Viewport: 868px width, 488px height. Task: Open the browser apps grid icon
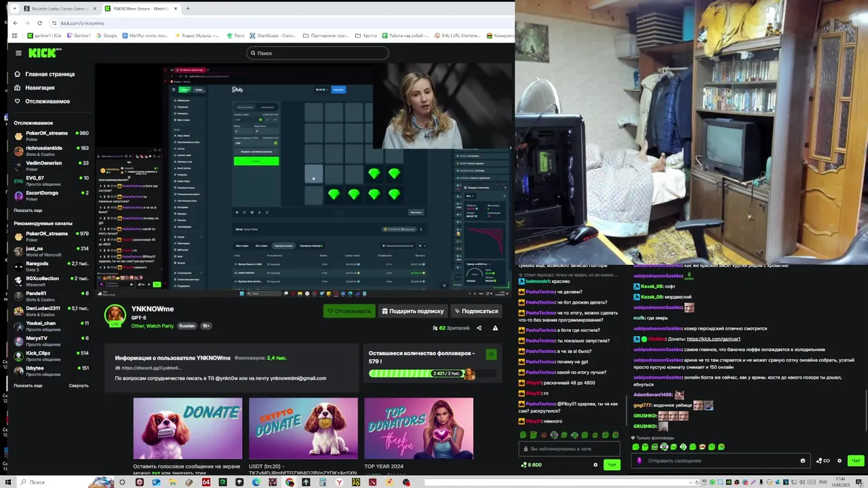click(15, 35)
